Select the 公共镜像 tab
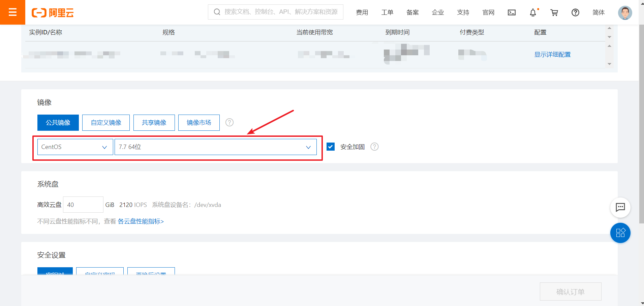Viewport: 644px width, 306px height. coord(58,123)
